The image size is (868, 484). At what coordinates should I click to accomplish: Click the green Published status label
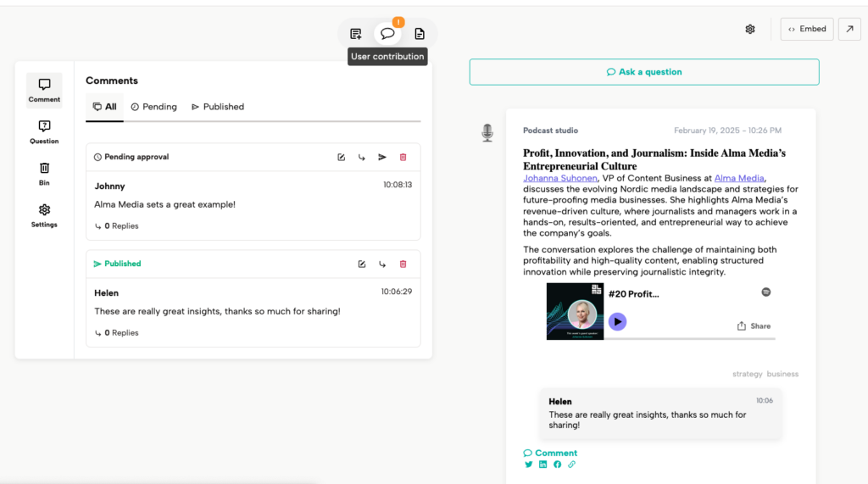[x=117, y=264]
